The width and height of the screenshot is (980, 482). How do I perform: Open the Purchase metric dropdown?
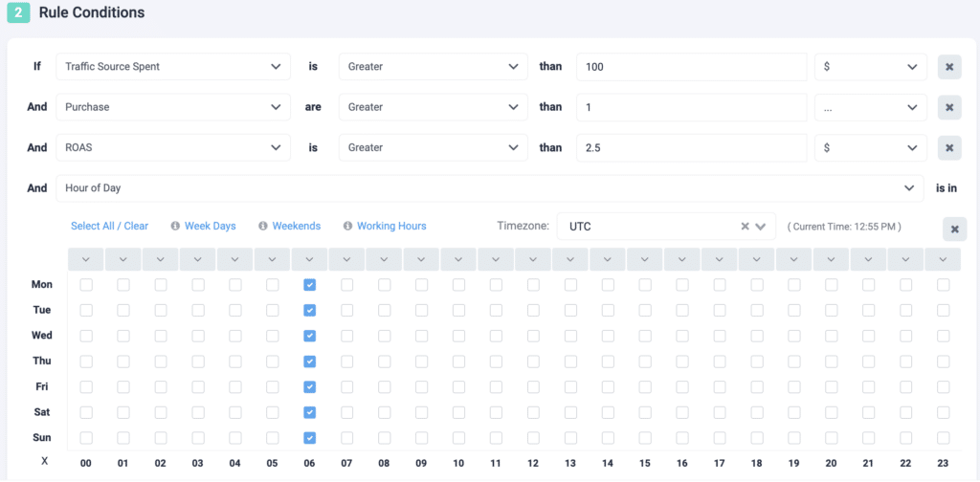point(173,107)
